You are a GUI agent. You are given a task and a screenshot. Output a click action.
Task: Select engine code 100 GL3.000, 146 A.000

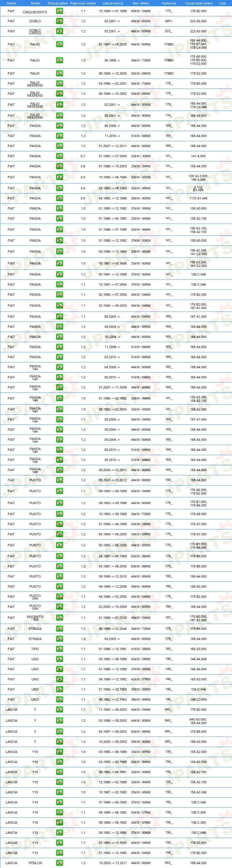198,177
